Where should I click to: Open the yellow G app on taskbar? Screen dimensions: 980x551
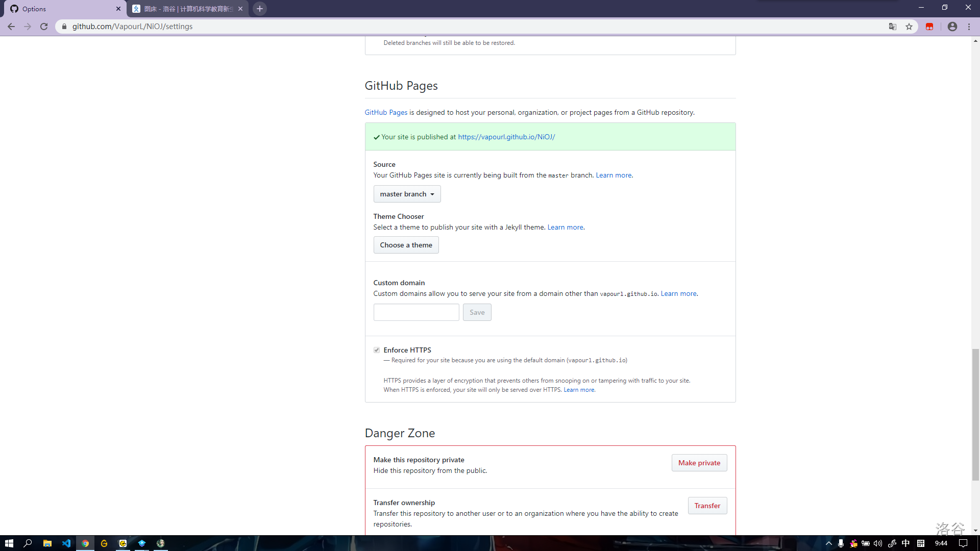pyautogui.click(x=104, y=543)
